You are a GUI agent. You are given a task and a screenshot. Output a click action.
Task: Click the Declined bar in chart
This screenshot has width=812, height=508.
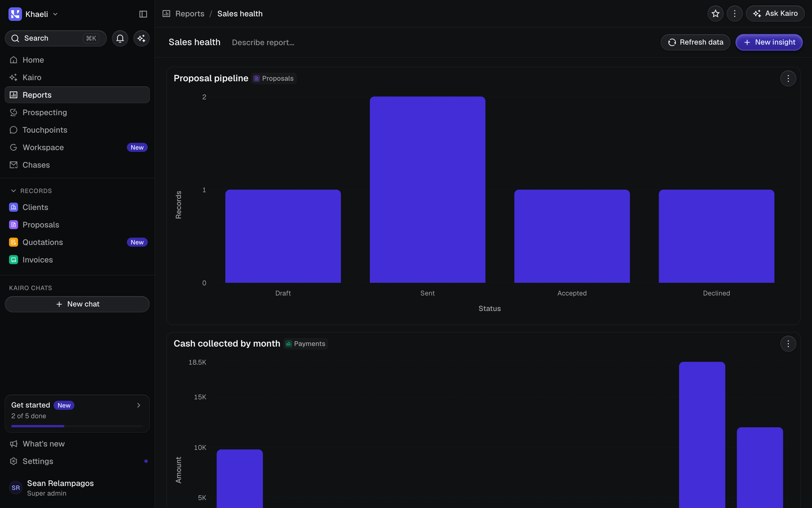(x=716, y=236)
